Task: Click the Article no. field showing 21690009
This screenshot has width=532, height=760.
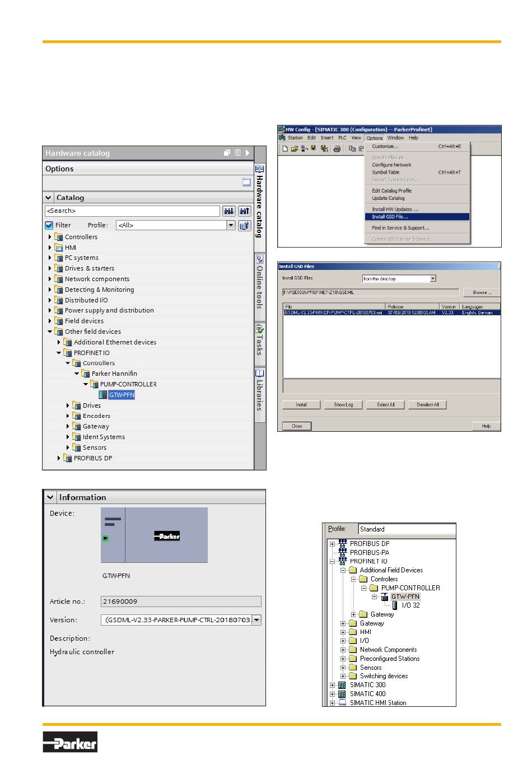Action: click(181, 602)
